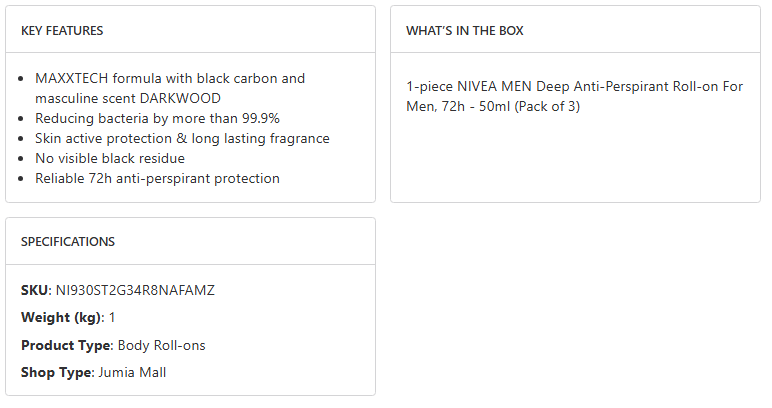Click the SPECIFICATIONS heading
The width and height of the screenshot is (772, 408).
[x=68, y=242]
